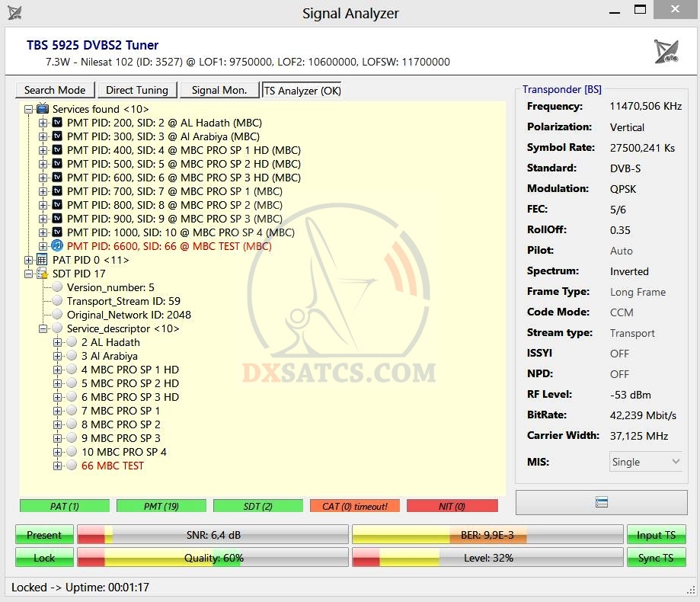This screenshot has height=602, width=700.
Task: Click the Locked uptime status bar text
Action: [80, 587]
